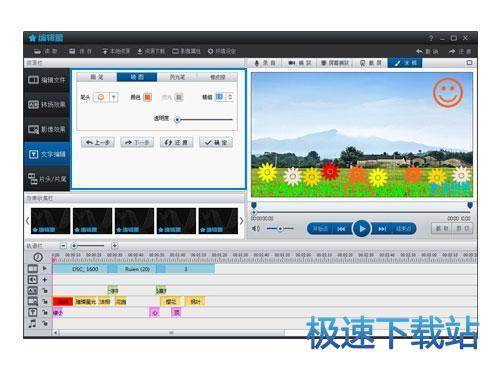
Task: Switch to the fourth eraser tab
Action: tap(217, 77)
